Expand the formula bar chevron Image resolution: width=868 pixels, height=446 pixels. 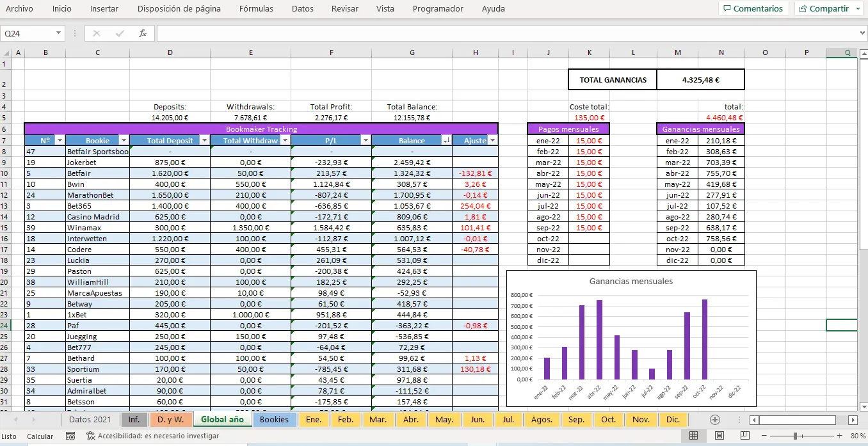click(x=862, y=33)
